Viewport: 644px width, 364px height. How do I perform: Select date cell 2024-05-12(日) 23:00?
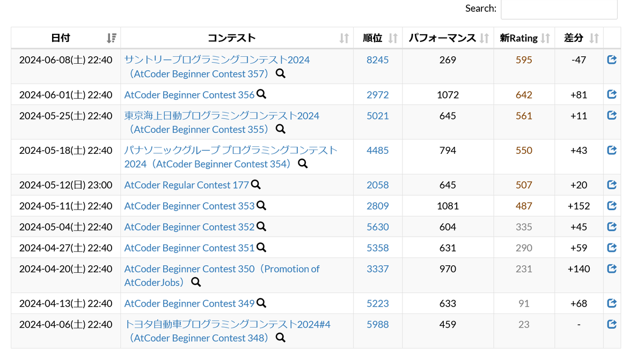click(66, 185)
